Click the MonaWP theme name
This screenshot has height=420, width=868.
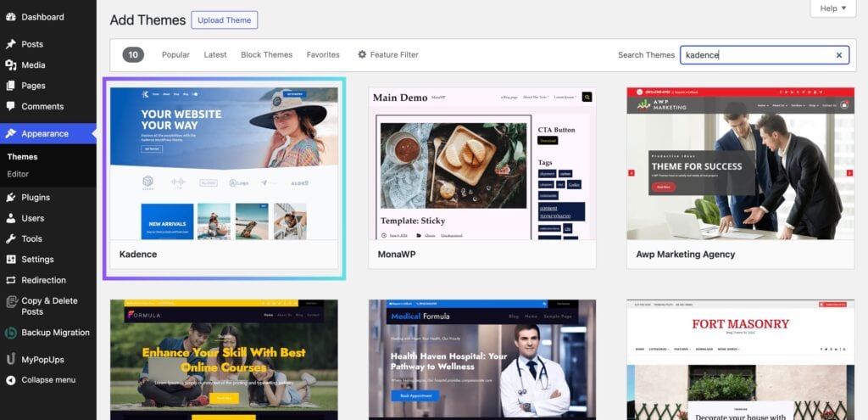click(397, 255)
